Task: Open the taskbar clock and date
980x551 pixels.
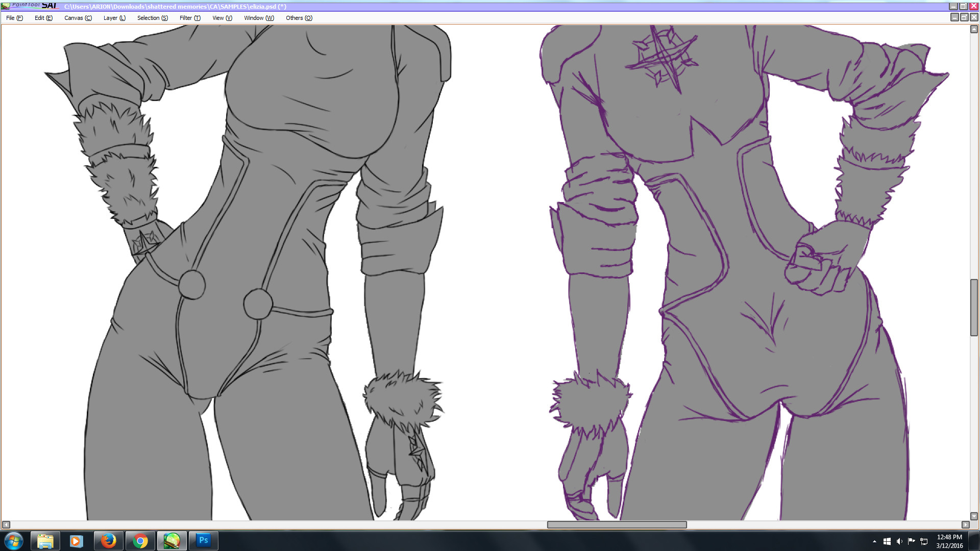Action: click(x=949, y=541)
